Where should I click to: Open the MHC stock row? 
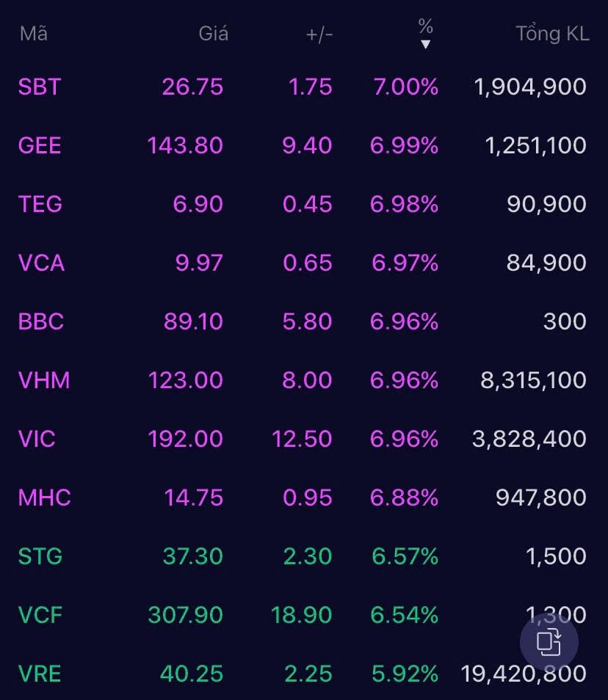tap(45, 497)
